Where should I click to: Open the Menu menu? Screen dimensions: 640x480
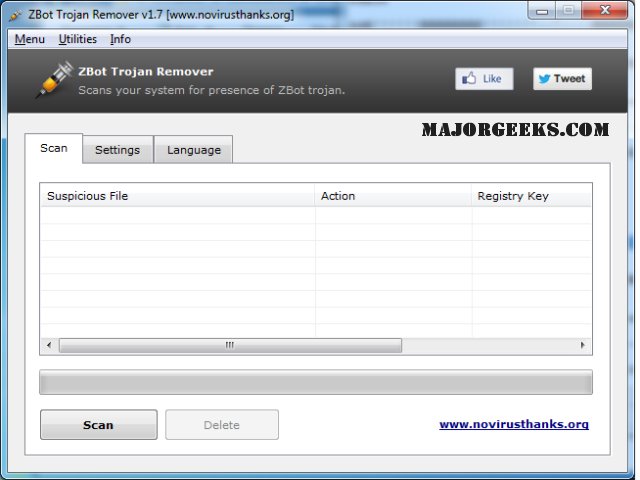pyautogui.click(x=30, y=39)
